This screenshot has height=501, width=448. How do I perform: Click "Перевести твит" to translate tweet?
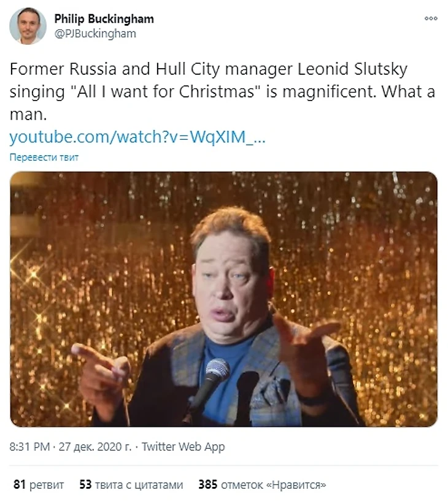tap(44, 157)
